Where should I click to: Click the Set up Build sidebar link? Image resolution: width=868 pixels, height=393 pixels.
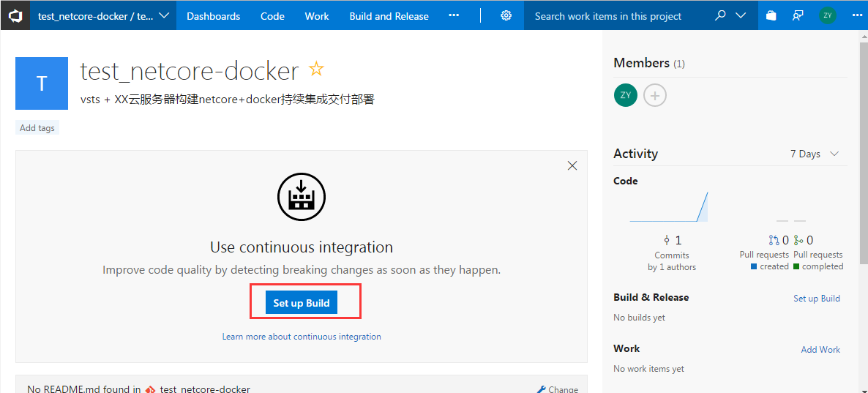(x=817, y=299)
